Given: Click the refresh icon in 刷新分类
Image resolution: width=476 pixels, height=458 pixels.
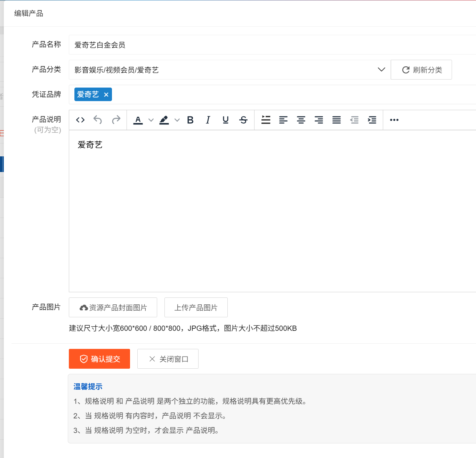Looking at the screenshot, I should [x=406, y=70].
